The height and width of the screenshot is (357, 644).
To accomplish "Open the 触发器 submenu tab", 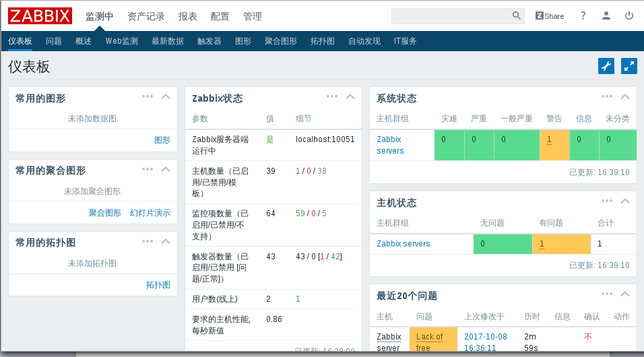I will pyautogui.click(x=210, y=41).
